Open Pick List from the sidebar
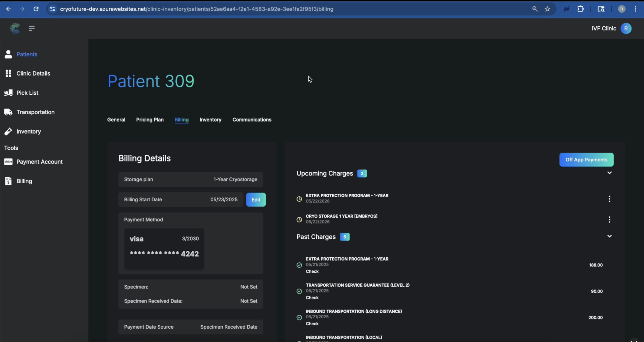Image resolution: width=644 pixels, height=342 pixels. [x=27, y=93]
